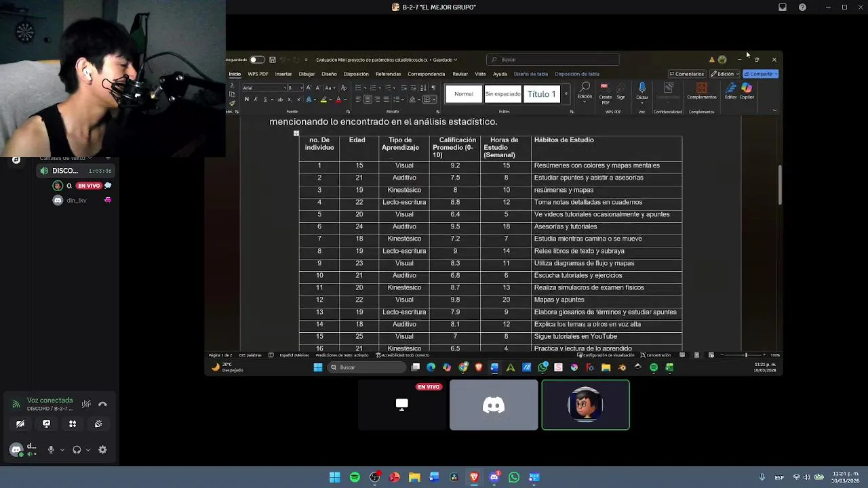Switch to the Revisar ribbon tab
Viewport: 868px width, 488px height.
pyautogui.click(x=460, y=74)
